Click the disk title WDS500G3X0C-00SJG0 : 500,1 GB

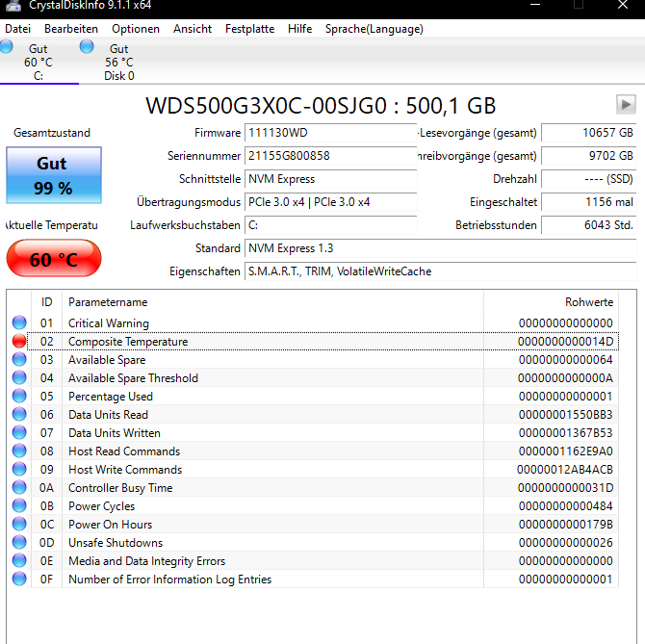[321, 105]
